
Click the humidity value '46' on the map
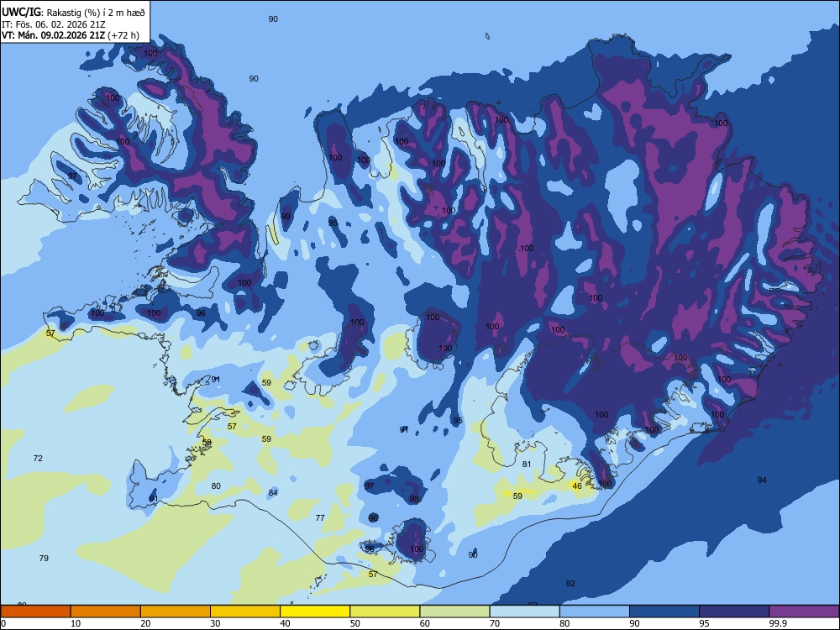pos(577,486)
